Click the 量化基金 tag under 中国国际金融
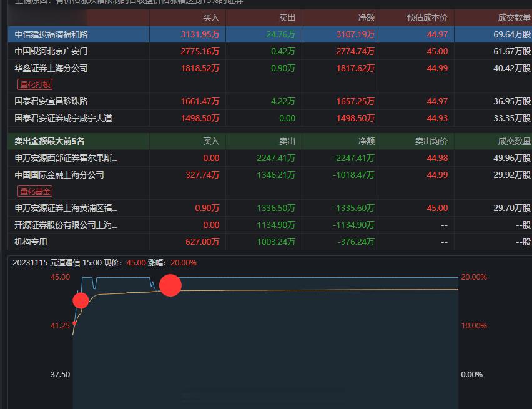The width and height of the screenshot is (532, 409). [35, 192]
